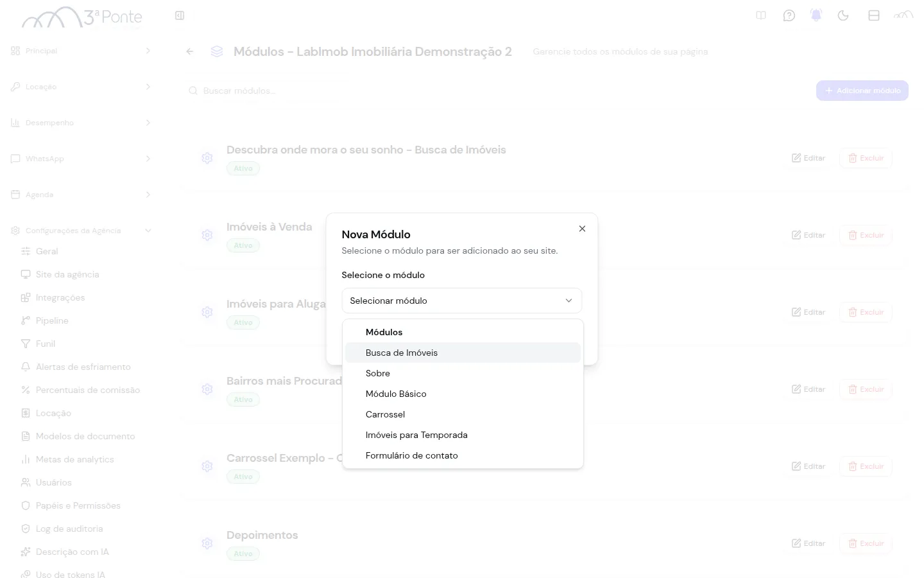The image size is (924, 578).
Task: Click the Adicionar módulo button
Action: [862, 91]
